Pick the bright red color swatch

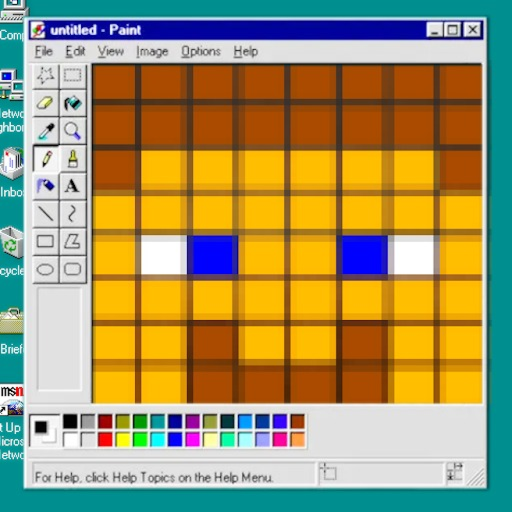tap(105, 440)
